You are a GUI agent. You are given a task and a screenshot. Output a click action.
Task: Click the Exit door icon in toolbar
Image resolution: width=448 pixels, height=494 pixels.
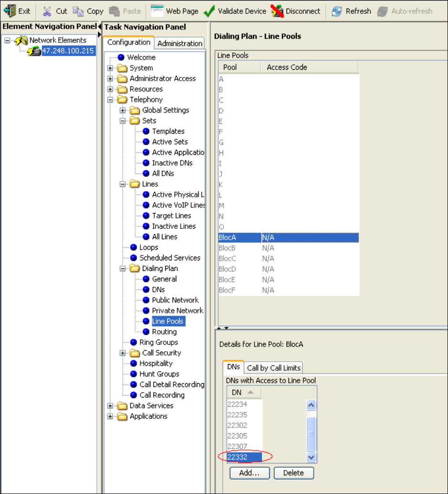point(10,11)
